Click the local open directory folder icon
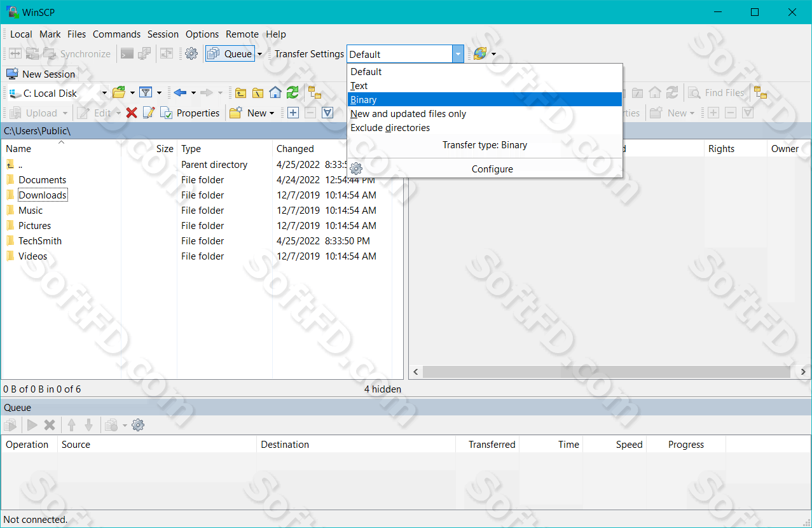Viewport: 812px width, 528px height. (x=119, y=93)
